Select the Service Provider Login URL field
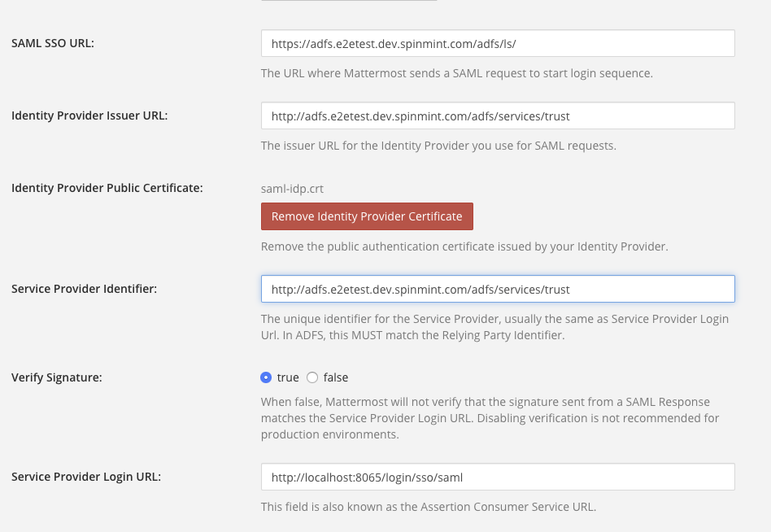The image size is (771, 532). pyautogui.click(x=497, y=477)
